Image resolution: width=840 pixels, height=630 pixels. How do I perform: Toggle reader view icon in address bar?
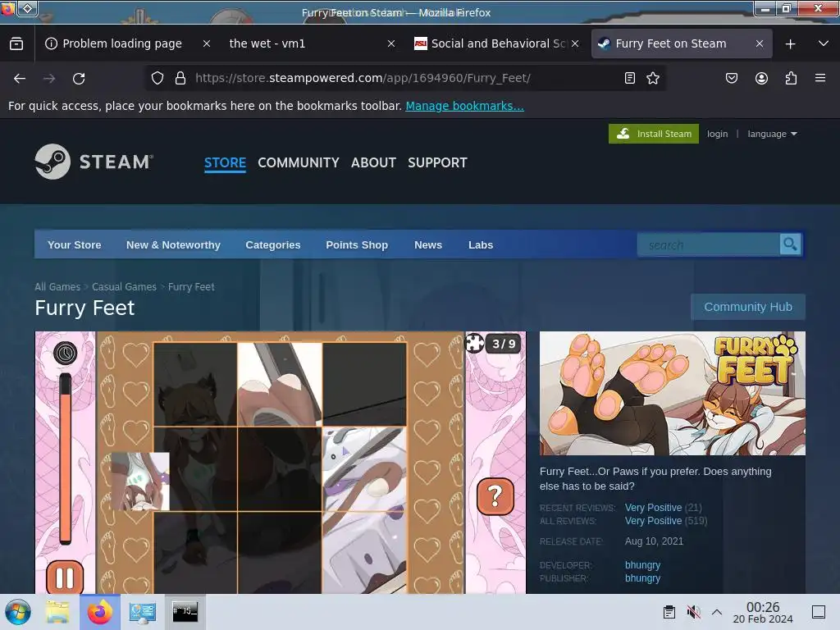click(630, 78)
